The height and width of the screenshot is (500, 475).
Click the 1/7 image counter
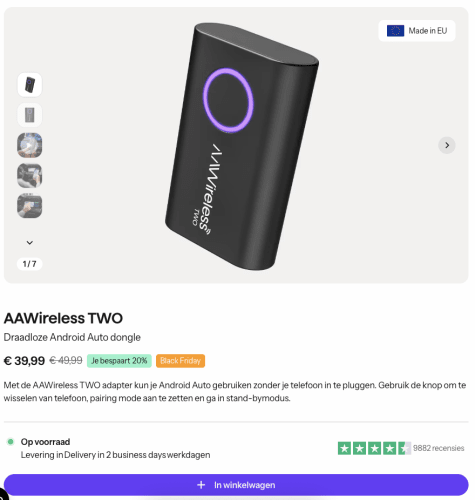click(x=30, y=264)
